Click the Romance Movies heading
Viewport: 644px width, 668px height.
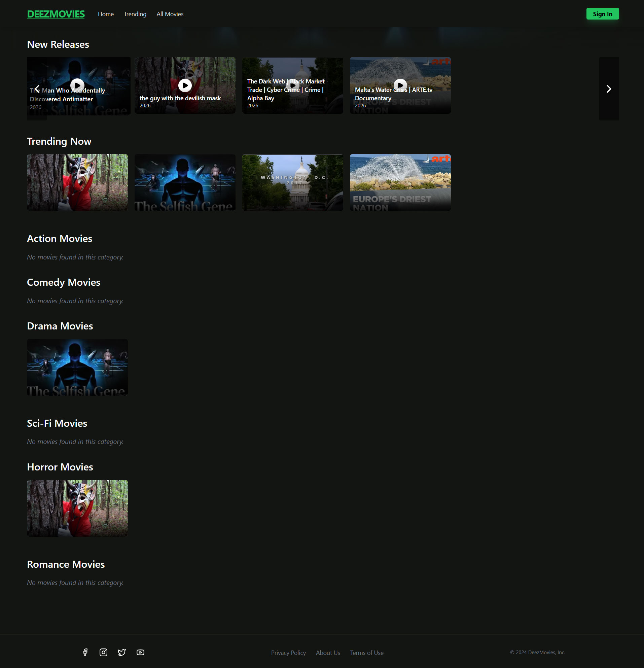click(x=66, y=564)
